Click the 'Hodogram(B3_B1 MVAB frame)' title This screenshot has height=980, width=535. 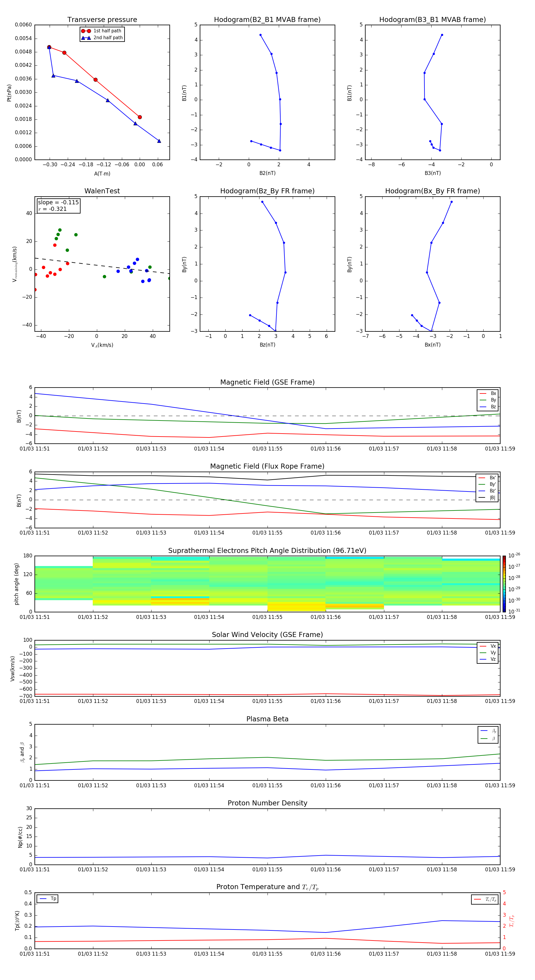coord(432,19)
